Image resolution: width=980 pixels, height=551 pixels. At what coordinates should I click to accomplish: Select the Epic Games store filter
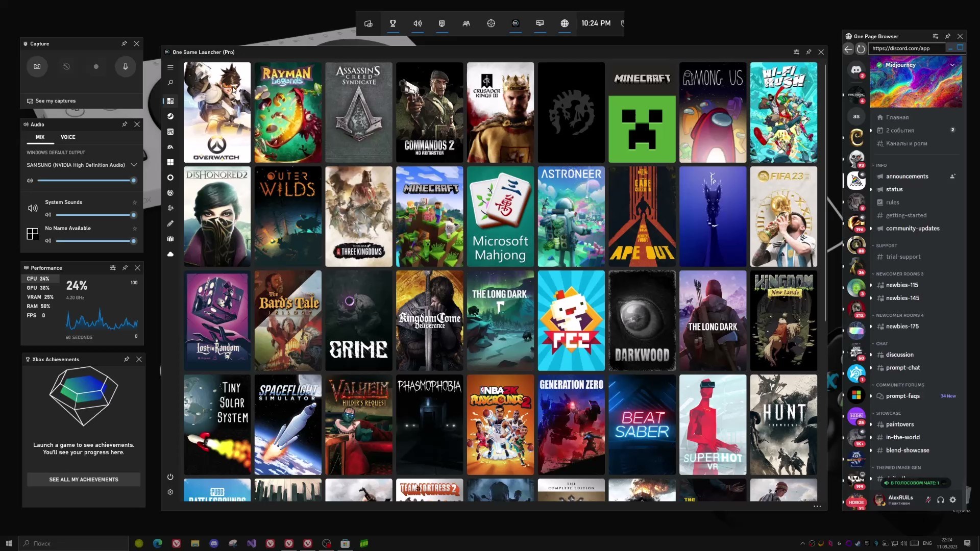[170, 132]
